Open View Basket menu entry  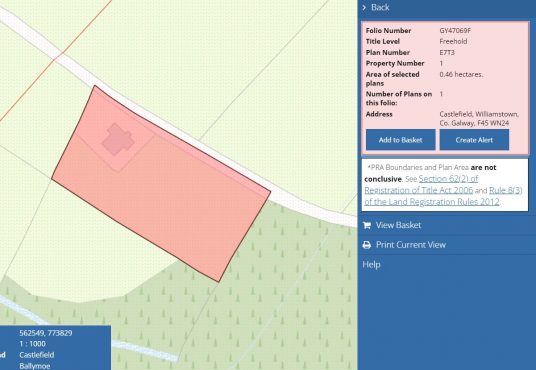coord(398,225)
